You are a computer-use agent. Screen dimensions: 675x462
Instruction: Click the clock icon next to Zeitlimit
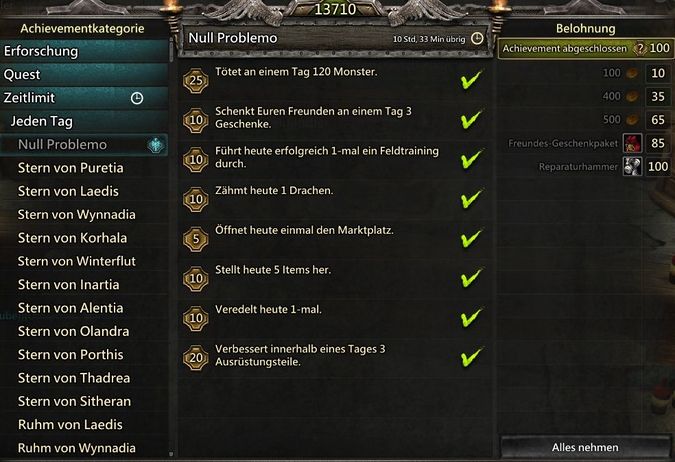(137, 98)
